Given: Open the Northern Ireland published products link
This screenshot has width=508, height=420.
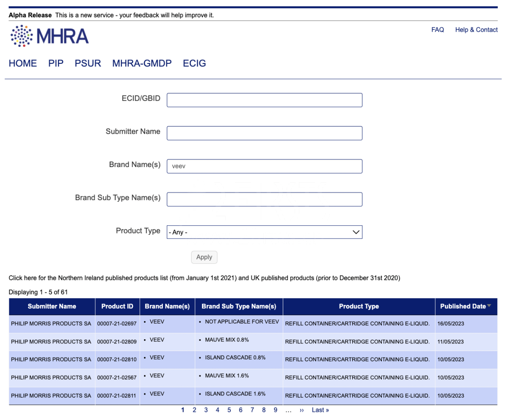Looking at the screenshot, I should tap(204, 278).
